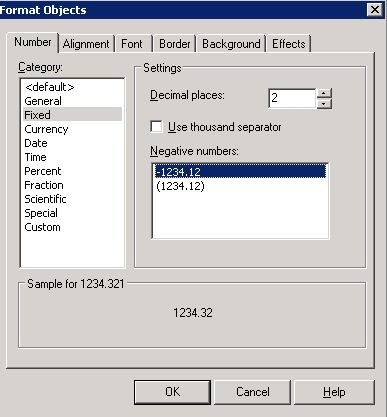
Task: Open the Alignment tab
Action: tap(86, 44)
